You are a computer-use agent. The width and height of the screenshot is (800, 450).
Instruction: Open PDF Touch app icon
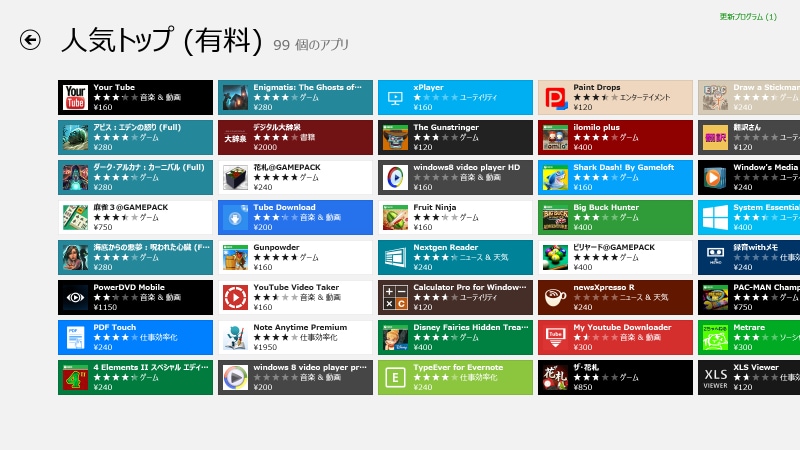click(x=75, y=338)
